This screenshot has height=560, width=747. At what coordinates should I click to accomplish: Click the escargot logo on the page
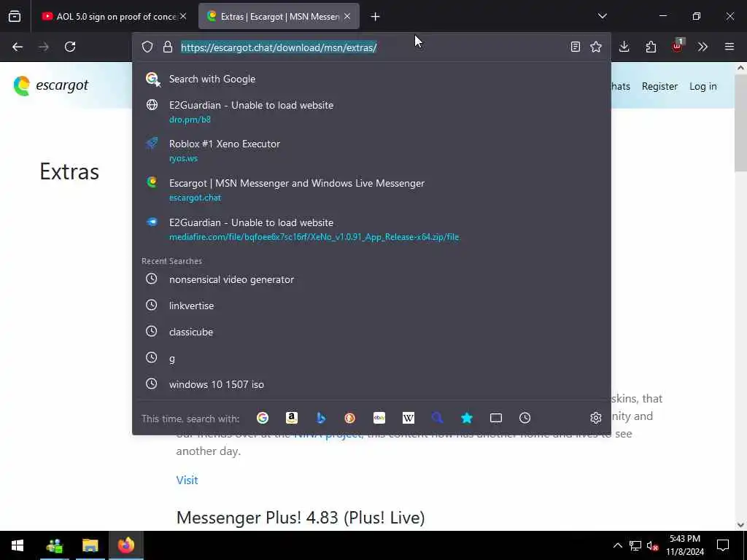[x=51, y=86]
